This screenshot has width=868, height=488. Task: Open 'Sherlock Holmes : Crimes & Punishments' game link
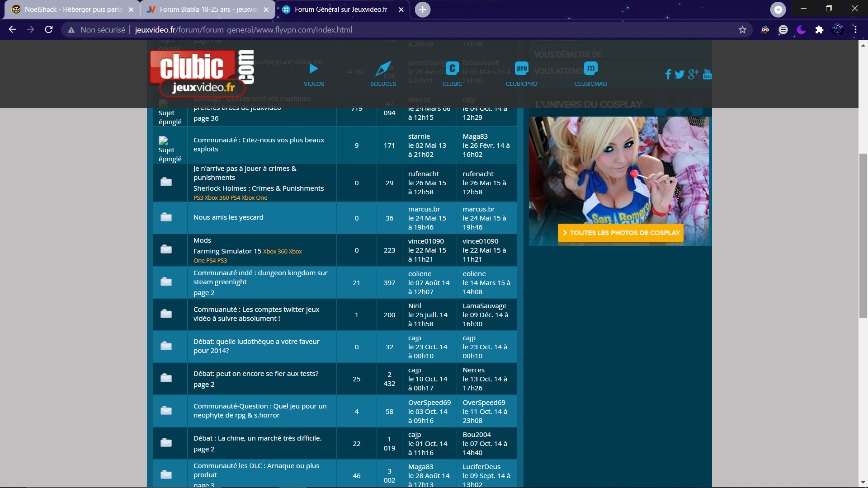point(259,188)
